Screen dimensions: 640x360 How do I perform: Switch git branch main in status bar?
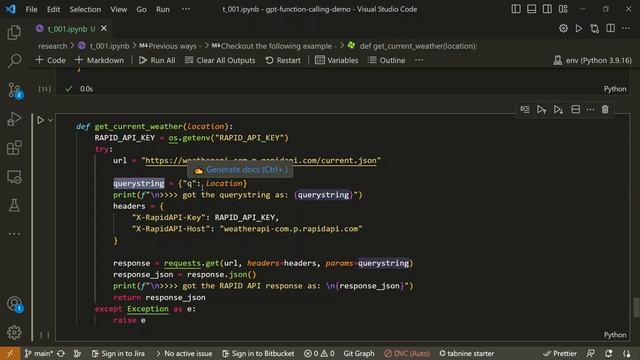coord(38,353)
